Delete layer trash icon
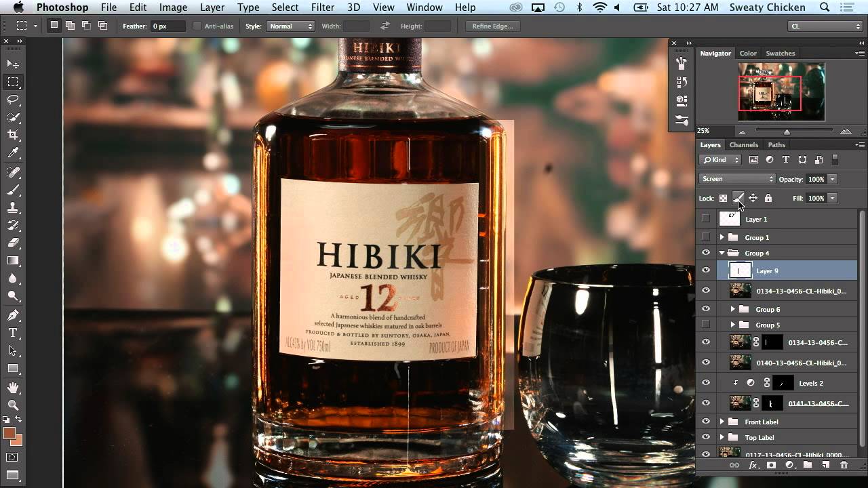 (844, 465)
